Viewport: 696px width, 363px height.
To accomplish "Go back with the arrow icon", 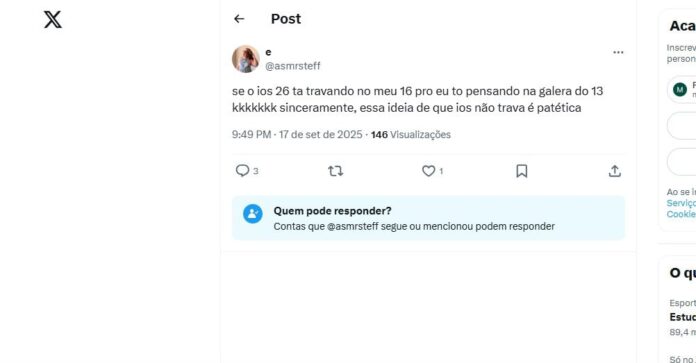I will (x=239, y=19).
